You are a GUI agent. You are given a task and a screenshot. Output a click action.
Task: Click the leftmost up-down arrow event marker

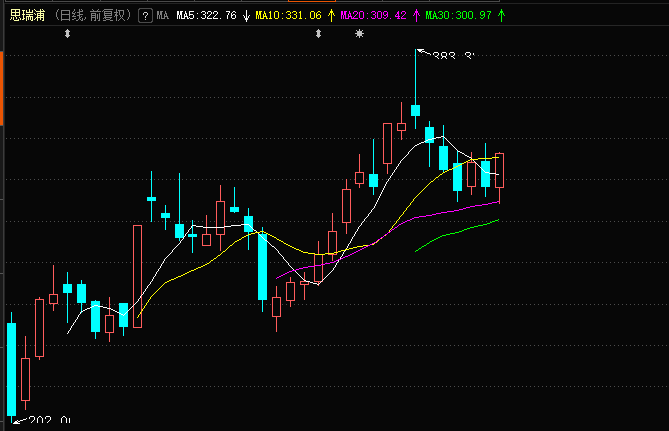pos(67,34)
